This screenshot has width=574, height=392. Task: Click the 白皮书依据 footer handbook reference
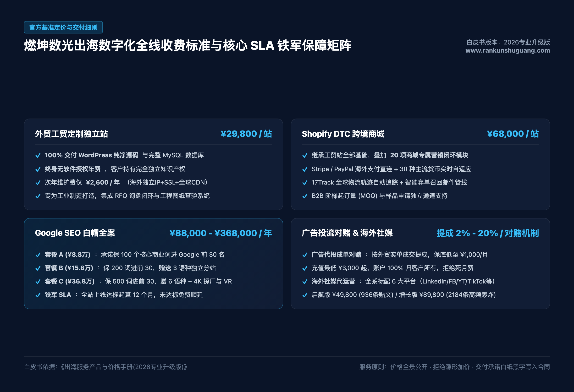(106, 367)
